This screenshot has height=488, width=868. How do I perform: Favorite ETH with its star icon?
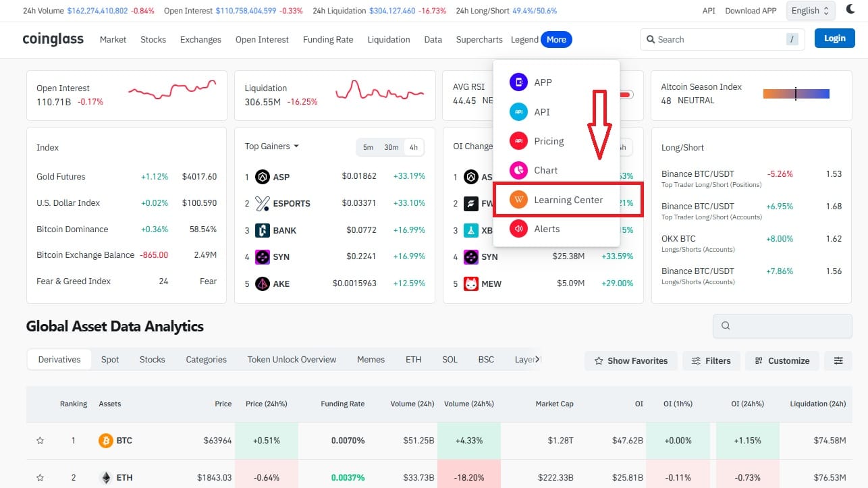click(x=40, y=478)
